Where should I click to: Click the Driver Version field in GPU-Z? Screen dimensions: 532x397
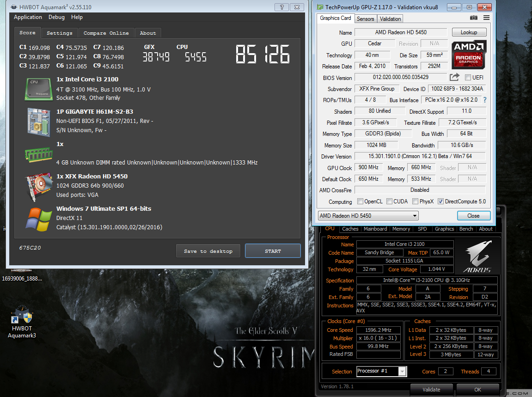pos(420,156)
